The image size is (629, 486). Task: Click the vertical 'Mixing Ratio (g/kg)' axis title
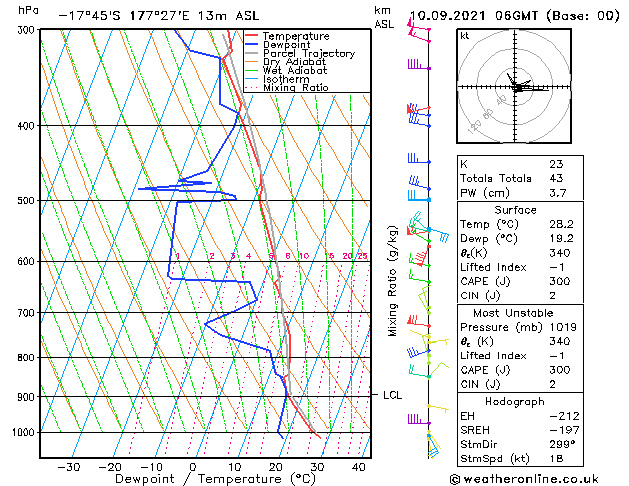[392, 281]
